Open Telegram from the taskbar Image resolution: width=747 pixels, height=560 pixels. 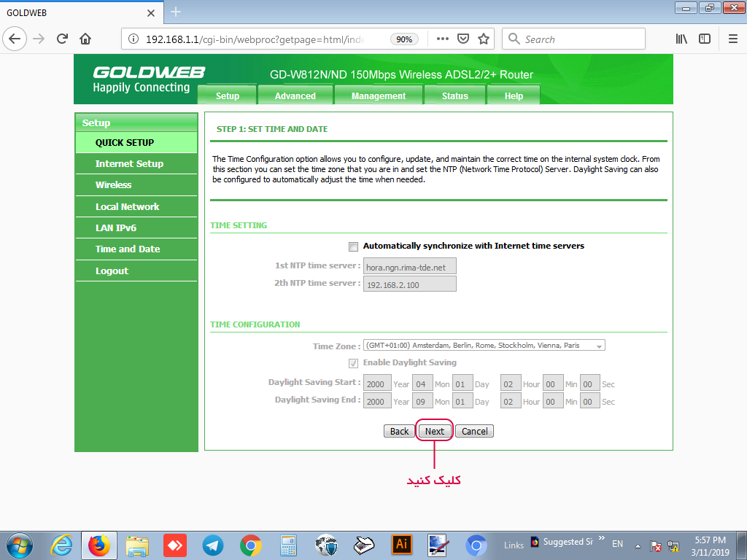(212, 545)
